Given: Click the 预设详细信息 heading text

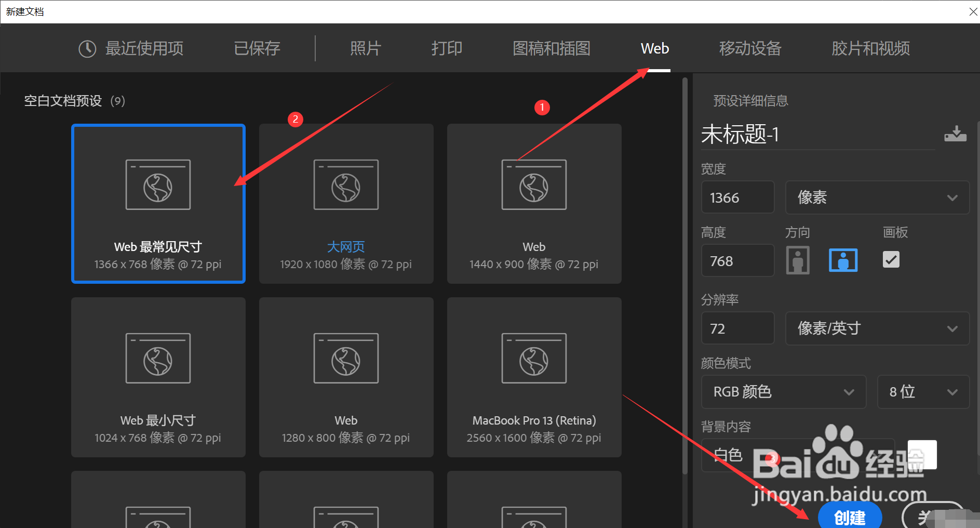Looking at the screenshot, I should (x=750, y=101).
